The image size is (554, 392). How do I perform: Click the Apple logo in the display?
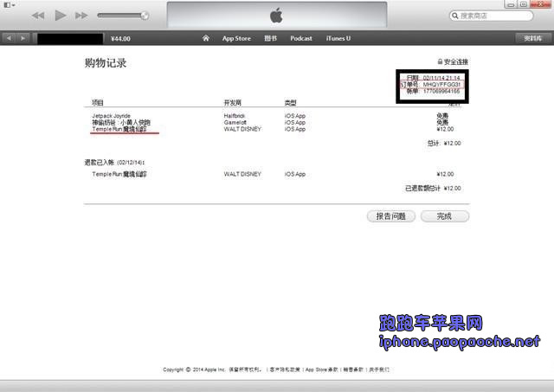click(x=276, y=16)
